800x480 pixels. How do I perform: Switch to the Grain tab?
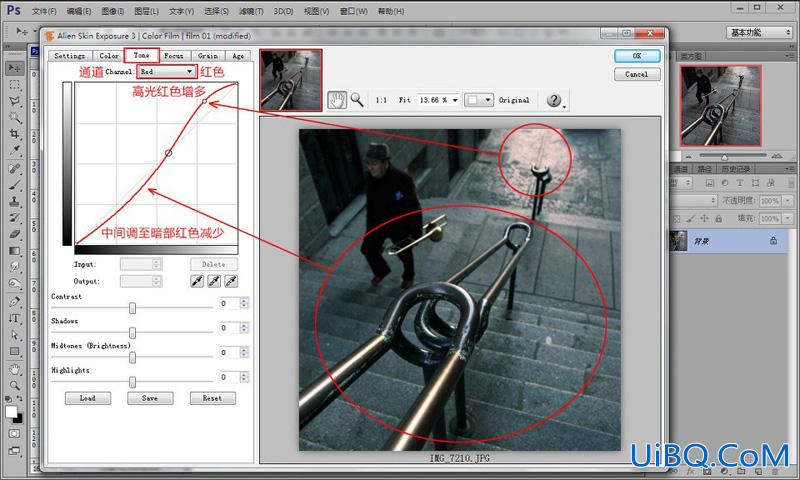(x=208, y=56)
